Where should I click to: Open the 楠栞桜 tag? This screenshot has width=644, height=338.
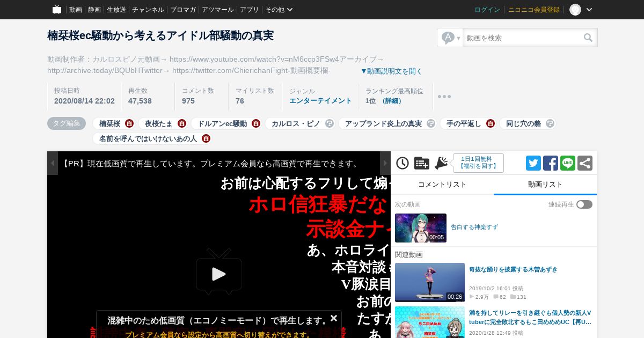(109, 123)
